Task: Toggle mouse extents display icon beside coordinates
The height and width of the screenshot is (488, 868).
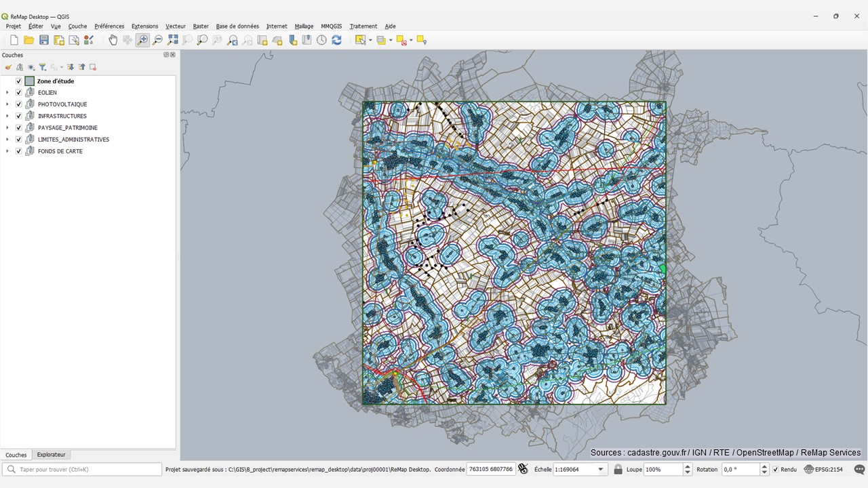Action: (x=523, y=468)
